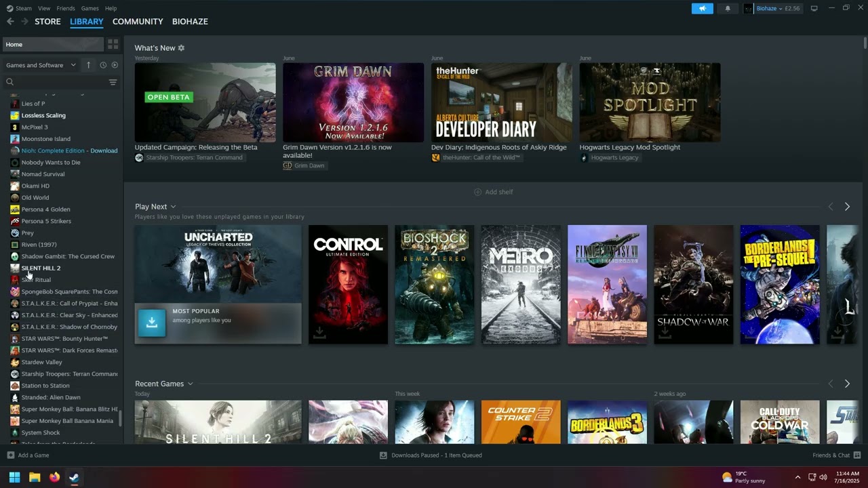Image resolution: width=868 pixels, height=488 pixels.
Task: Expand the Recent Games shelf chevron
Action: click(190, 383)
